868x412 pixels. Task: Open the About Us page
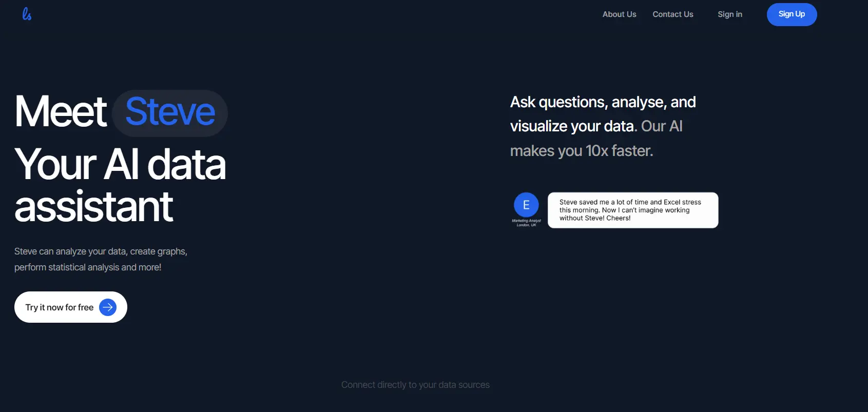pos(619,14)
